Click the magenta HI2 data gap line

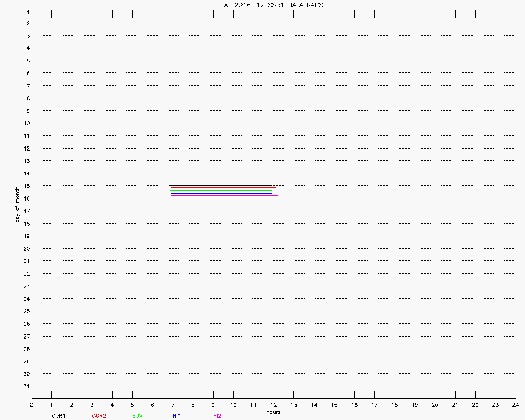pyautogui.click(x=224, y=195)
